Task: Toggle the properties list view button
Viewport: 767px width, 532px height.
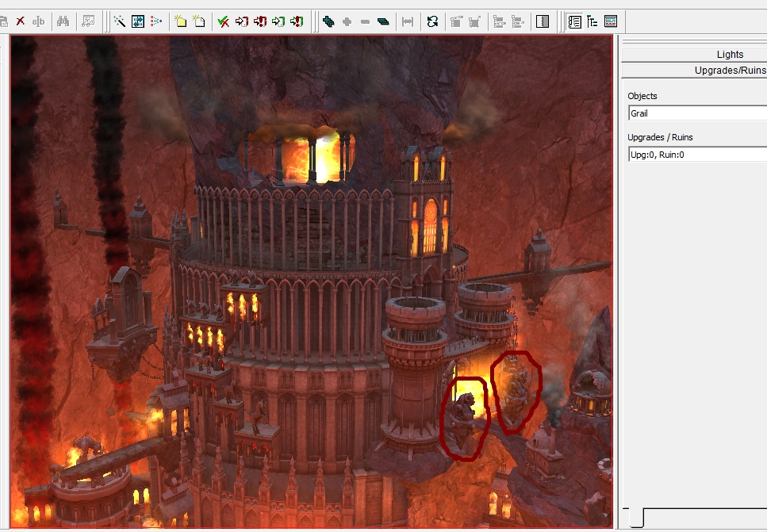Action: pyautogui.click(x=575, y=21)
